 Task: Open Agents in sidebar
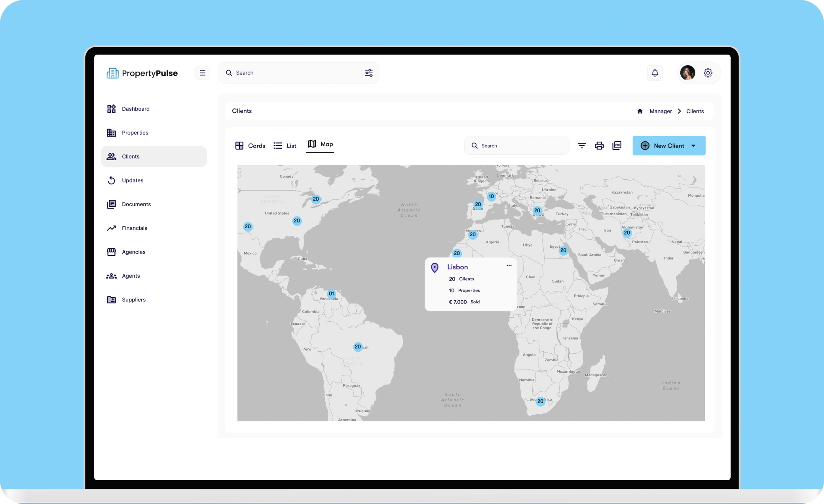tap(154, 276)
